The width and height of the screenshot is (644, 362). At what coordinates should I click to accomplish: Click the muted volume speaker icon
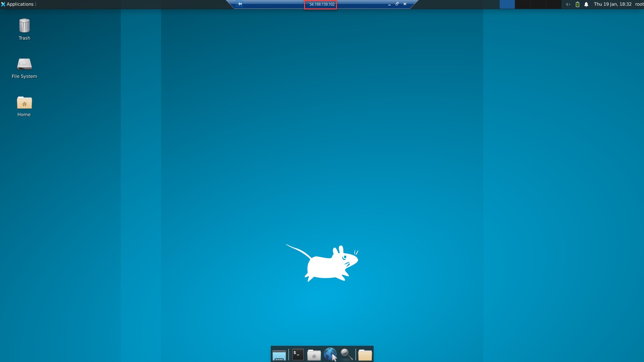click(568, 4)
